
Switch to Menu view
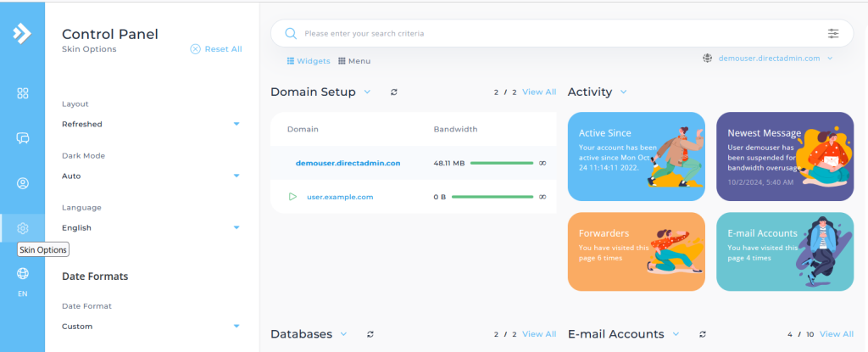tap(354, 61)
